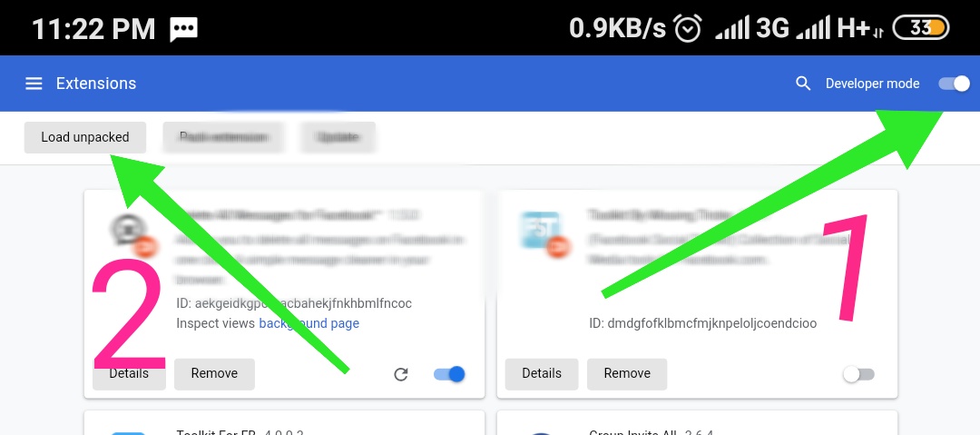980x435 pixels.
Task: Remove the second extension card
Action: (627, 373)
